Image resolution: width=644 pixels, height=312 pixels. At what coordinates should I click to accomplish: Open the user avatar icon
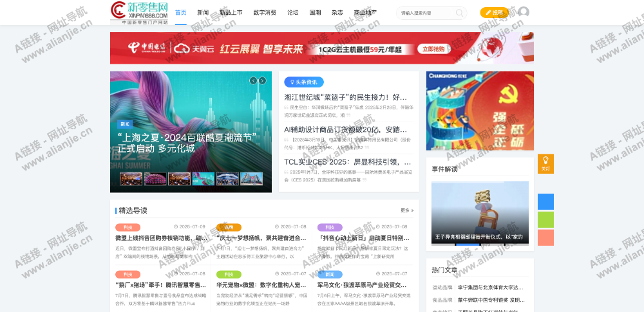[523, 12]
